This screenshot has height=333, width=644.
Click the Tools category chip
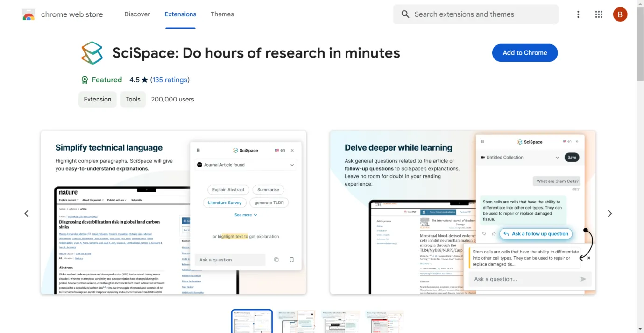[x=133, y=99]
